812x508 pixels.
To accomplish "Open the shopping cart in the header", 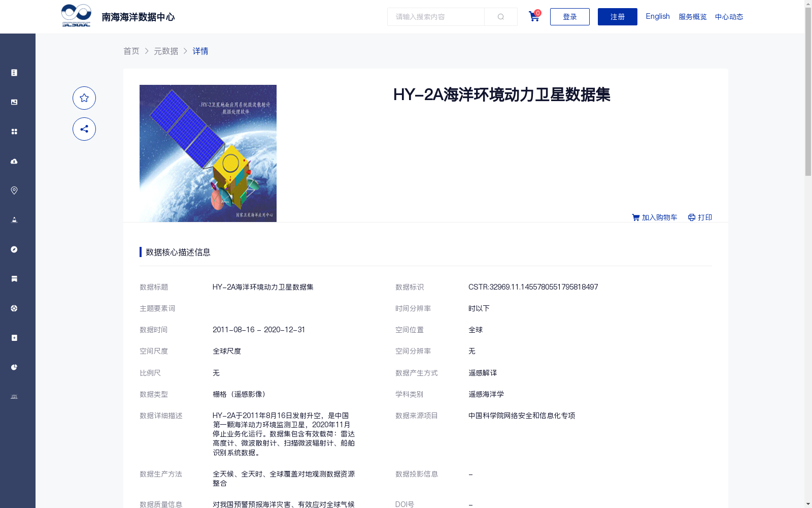I will point(534,16).
